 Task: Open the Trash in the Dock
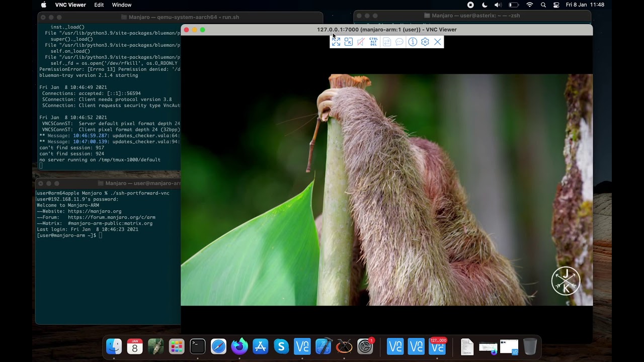pyautogui.click(x=530, y=346)
